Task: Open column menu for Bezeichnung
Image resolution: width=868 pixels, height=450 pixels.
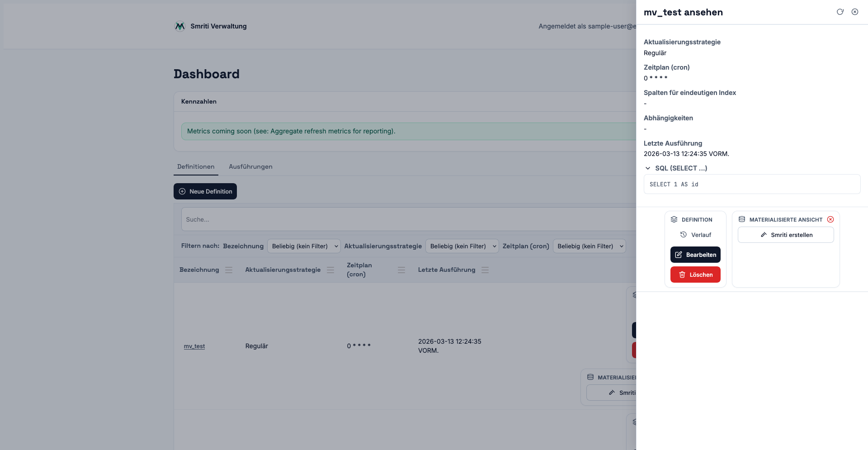Action: [x=229, y=270]
